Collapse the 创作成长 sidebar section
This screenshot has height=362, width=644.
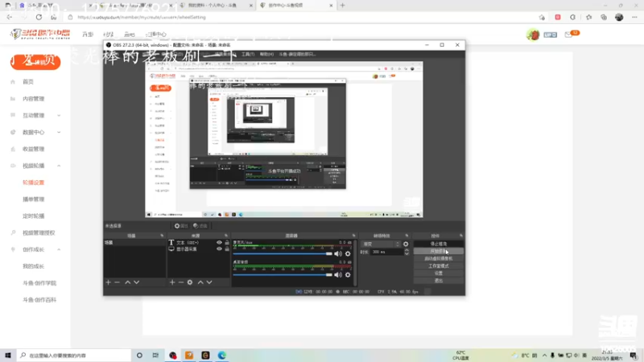pos(35,249)
